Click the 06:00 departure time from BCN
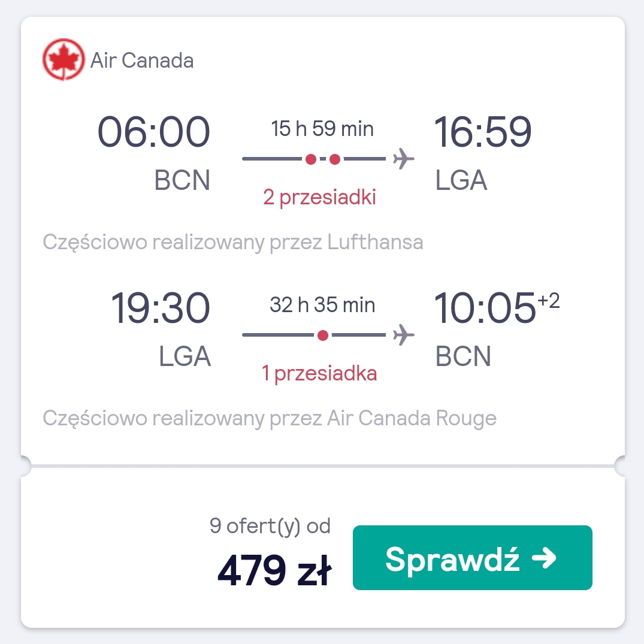 153,131
